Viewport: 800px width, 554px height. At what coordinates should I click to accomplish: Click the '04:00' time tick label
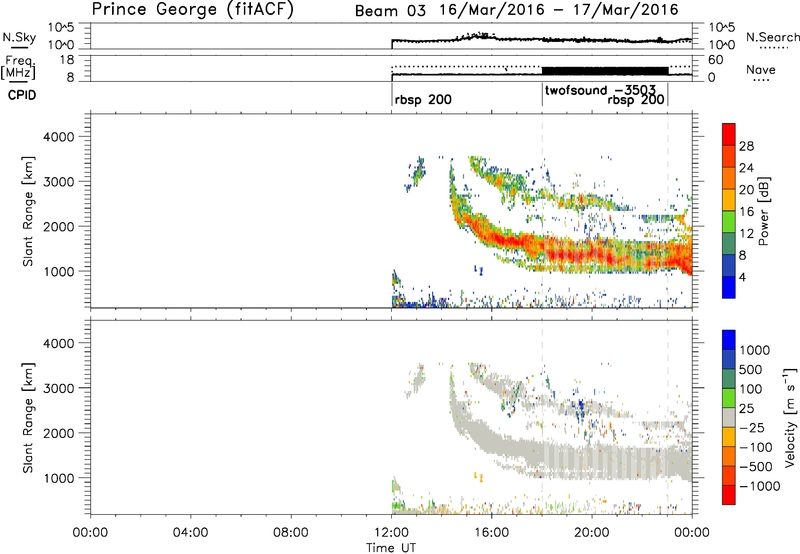point(190,533)
